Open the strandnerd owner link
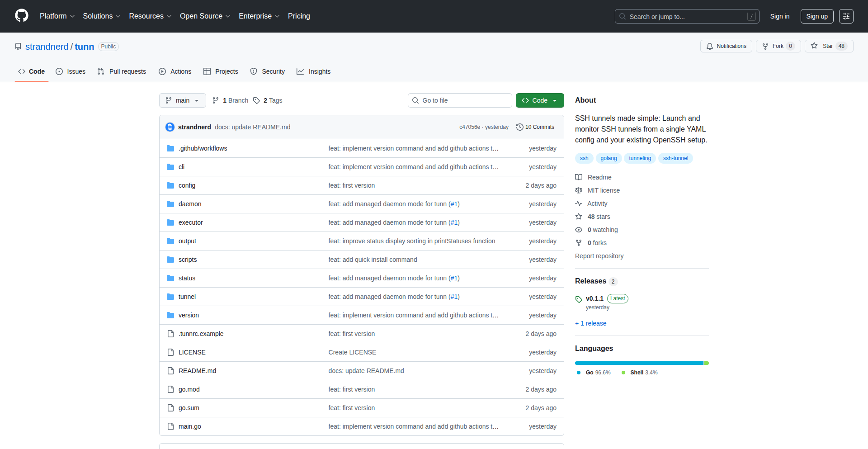The height and width of the screenshot is (449, 868). [47, 47]
